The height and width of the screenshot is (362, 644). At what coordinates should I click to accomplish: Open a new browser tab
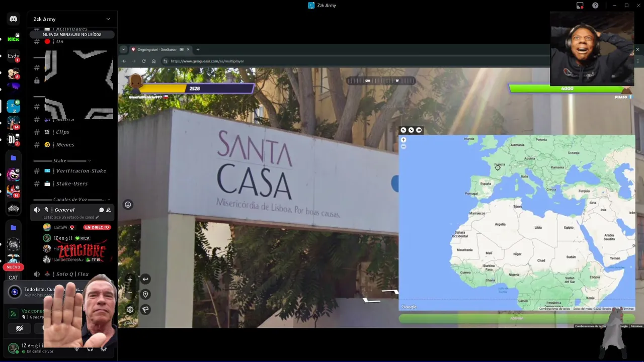click(198, 49)
